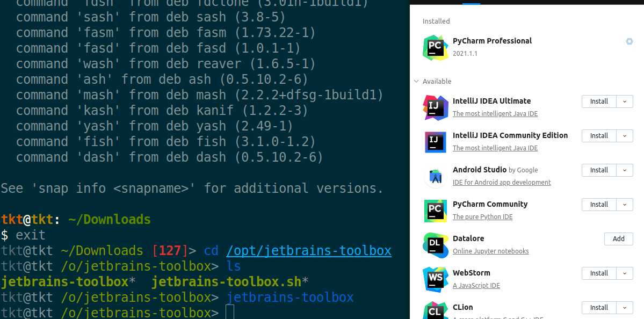The image size is (644, 319).
Task: Click the terminal prompt cursor block
Action: (230, 312)
